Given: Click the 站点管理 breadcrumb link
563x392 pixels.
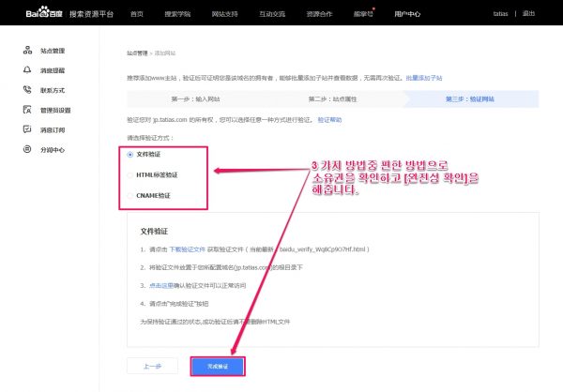Looking at the screenshot, I should click(137, 53).
